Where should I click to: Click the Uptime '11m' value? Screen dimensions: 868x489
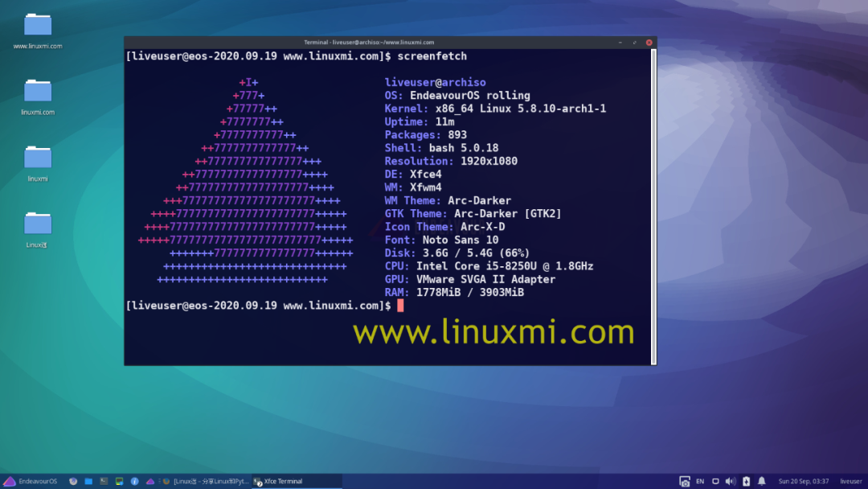tap(444, 121)
